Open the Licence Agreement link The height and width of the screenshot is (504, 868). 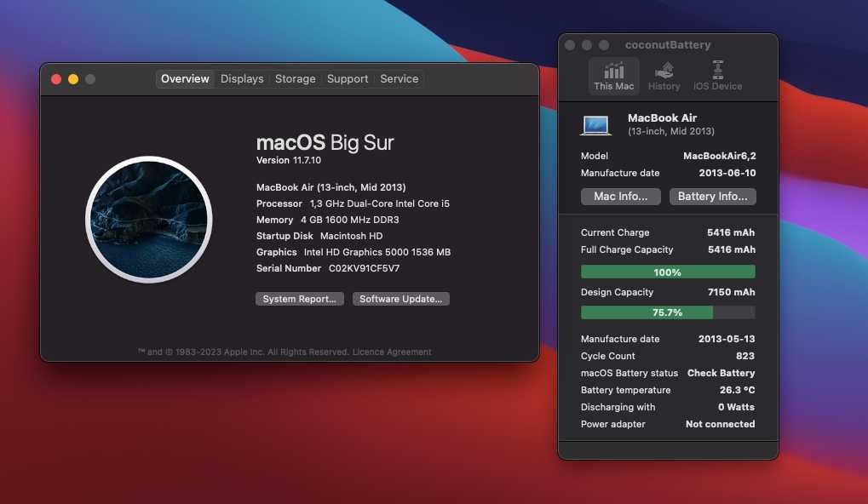pyautogui.click(x=392, y=352)
